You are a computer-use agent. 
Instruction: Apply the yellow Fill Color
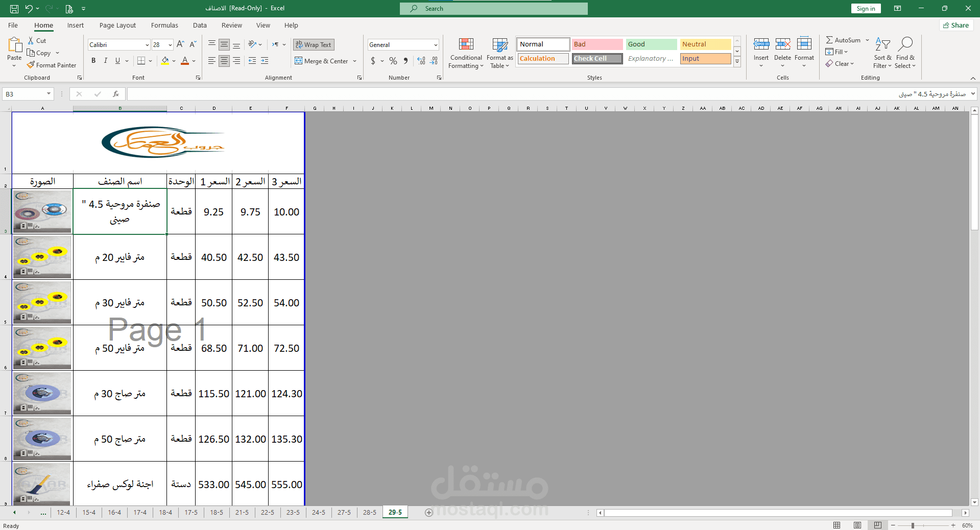click(165, 61)
